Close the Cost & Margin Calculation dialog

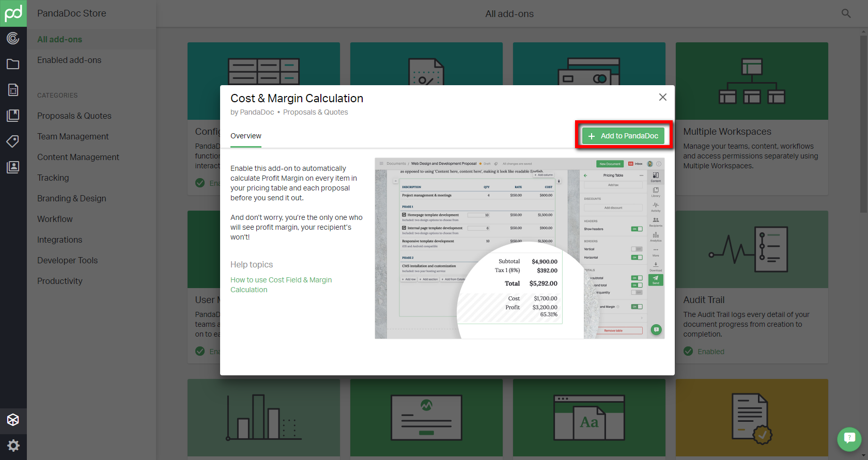[663, 97]
